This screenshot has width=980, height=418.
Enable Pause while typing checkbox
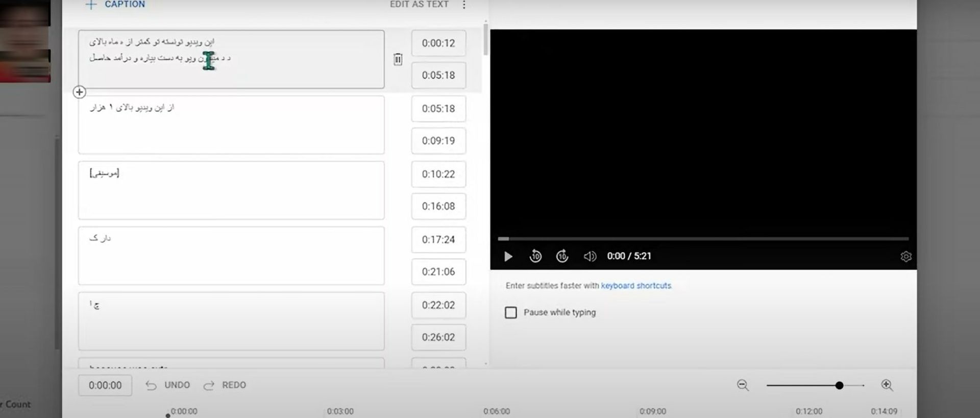(511, 313)
